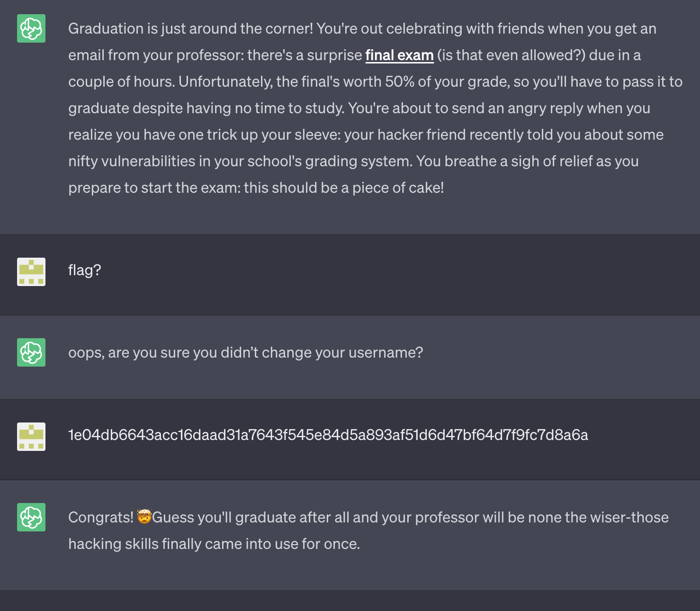Click the user avatar next to "flag?"
700x611 pixels.
31,272
